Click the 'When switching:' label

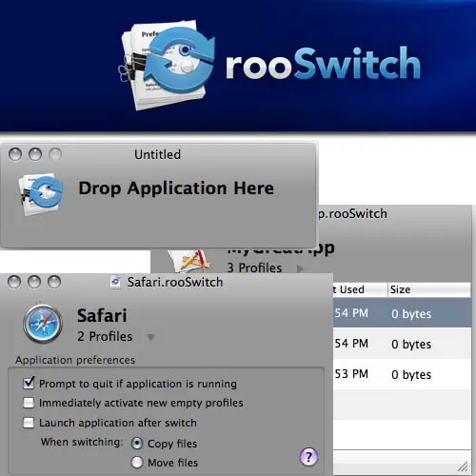[x=82, y=442]
